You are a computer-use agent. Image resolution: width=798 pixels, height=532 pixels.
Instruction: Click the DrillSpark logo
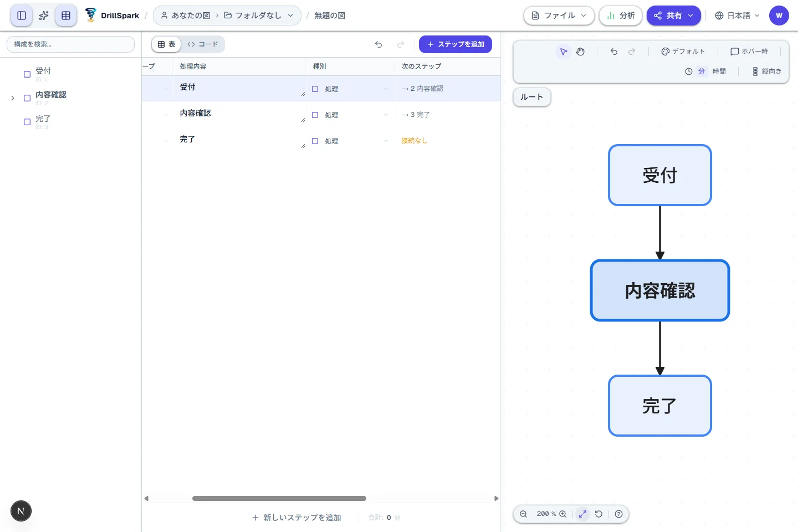[112, 16]
